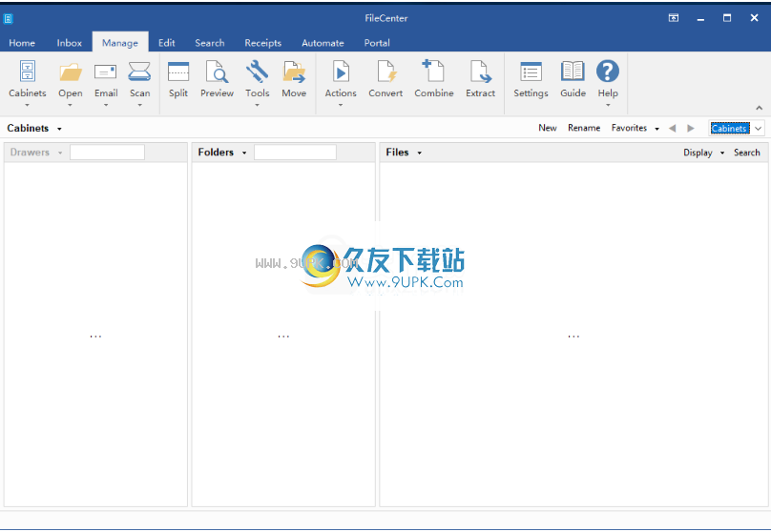
Task: Click the Display button in Files
Action: (x=698, y=153)
